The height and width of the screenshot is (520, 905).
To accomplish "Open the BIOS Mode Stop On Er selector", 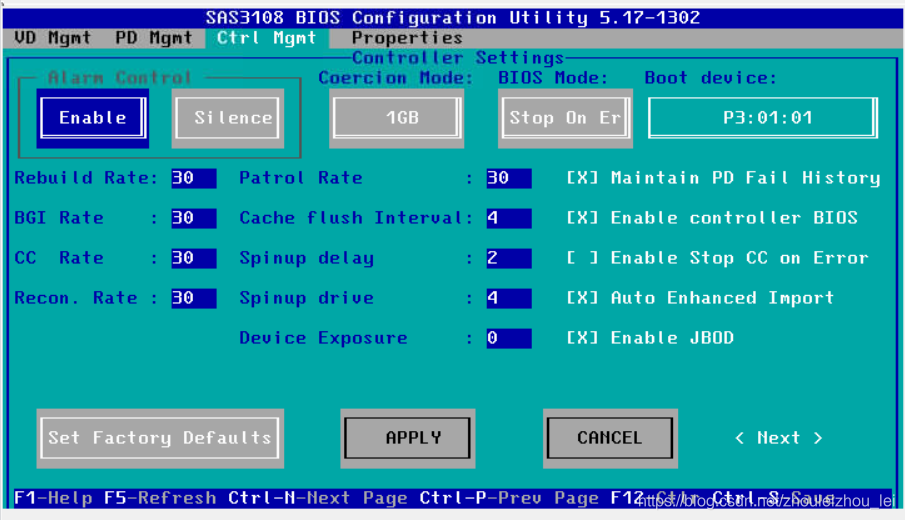I will pos(565,118).
